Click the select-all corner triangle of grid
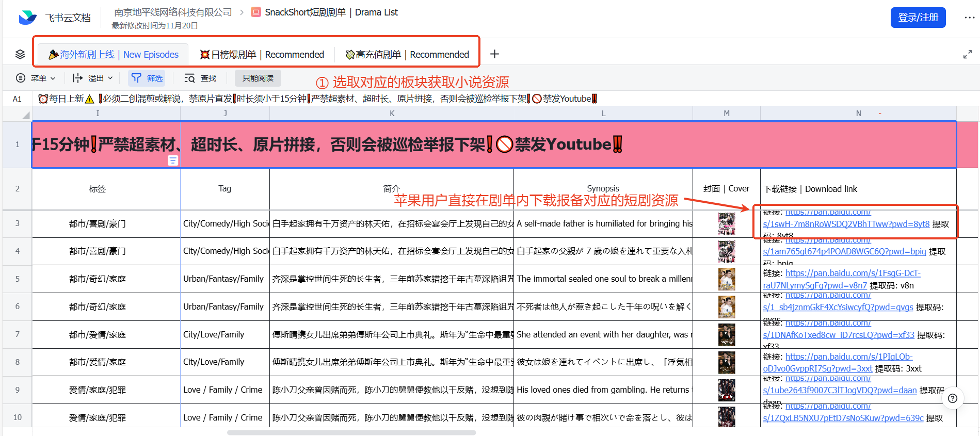The height and width of the screenshot is (436, 980). (25, 115)
